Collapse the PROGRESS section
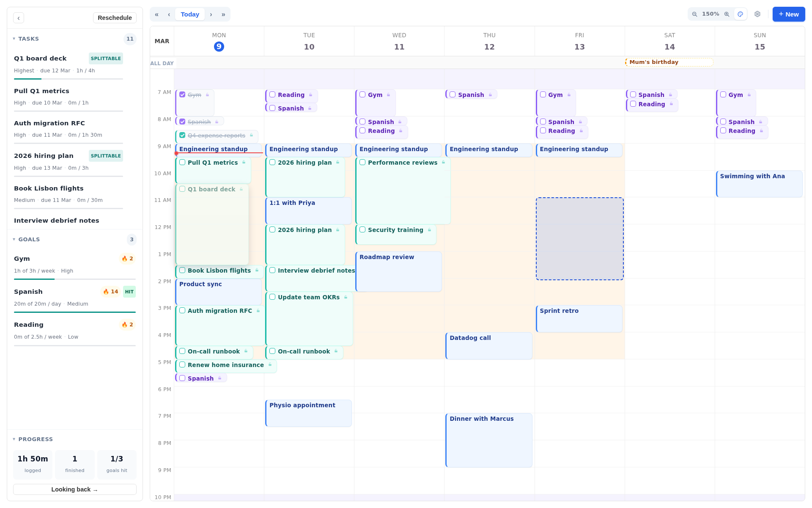Viewport: 812px width, 508px height. [x=14, y=439]
